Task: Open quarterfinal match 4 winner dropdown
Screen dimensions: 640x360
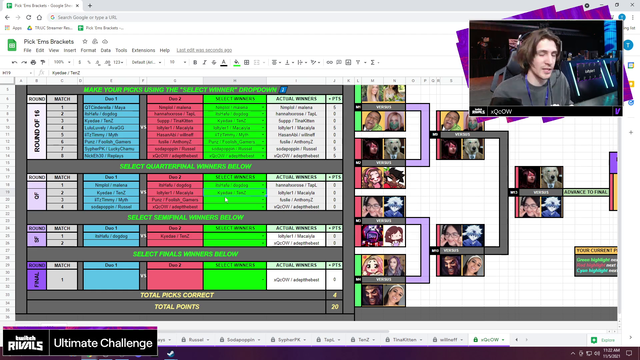Action: (x=263, y=207)
